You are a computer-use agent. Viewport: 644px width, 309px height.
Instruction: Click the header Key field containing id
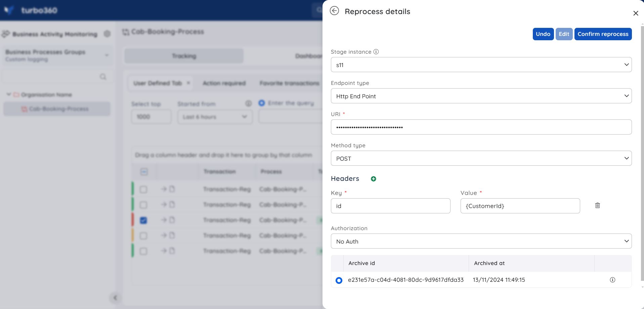[390, 206]
